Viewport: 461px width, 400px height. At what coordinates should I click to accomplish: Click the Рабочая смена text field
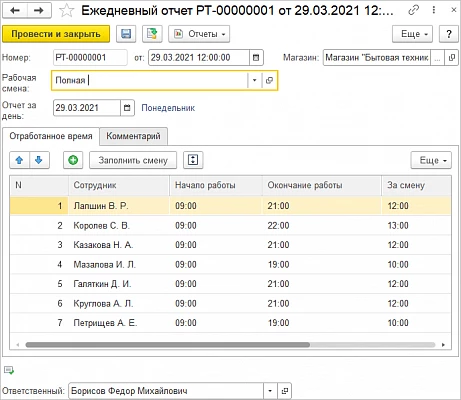pyautogui.click(x=150, y=80)
